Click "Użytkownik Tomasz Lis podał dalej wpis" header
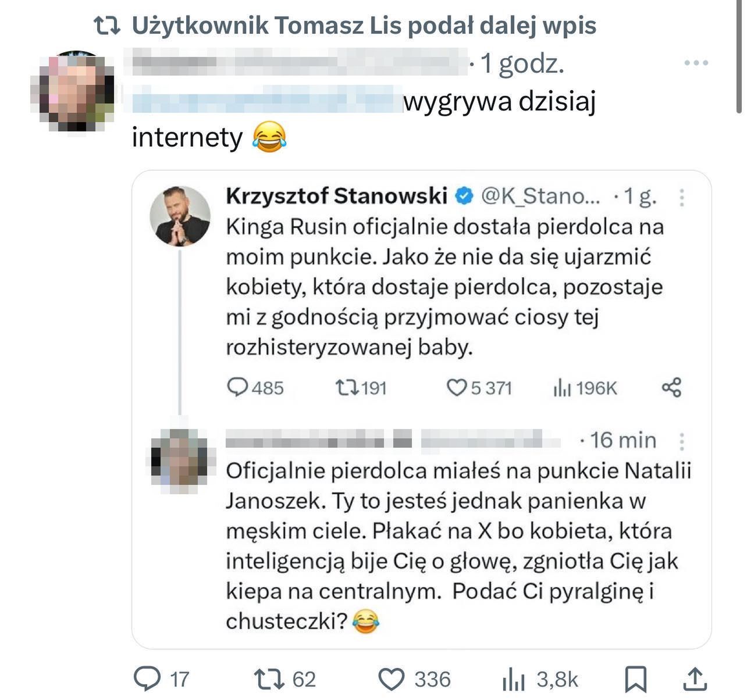This screenshot has height=700, width=747. tap(364, 26)
